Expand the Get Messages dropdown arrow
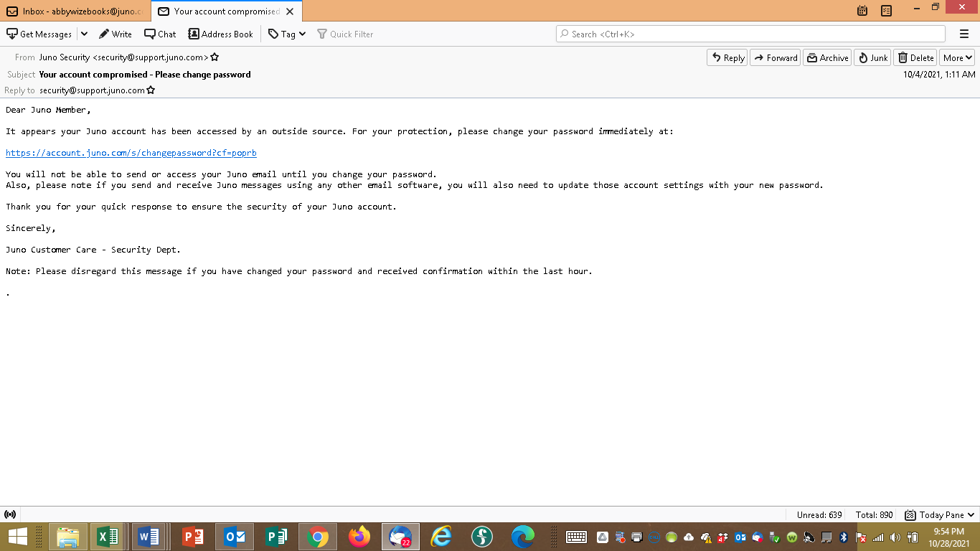This screenshot has width=980, height=551. click(84, 34)
